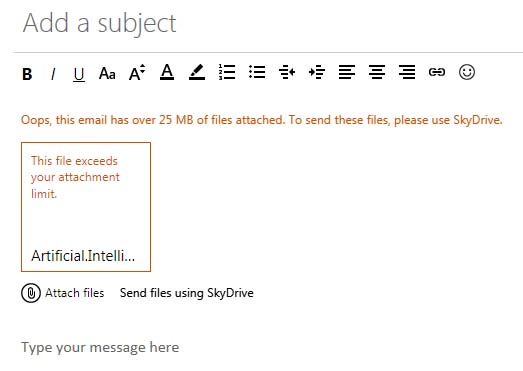523x371 pixels.
Task: Underline the selected text
Action: (x=79, y=74)
